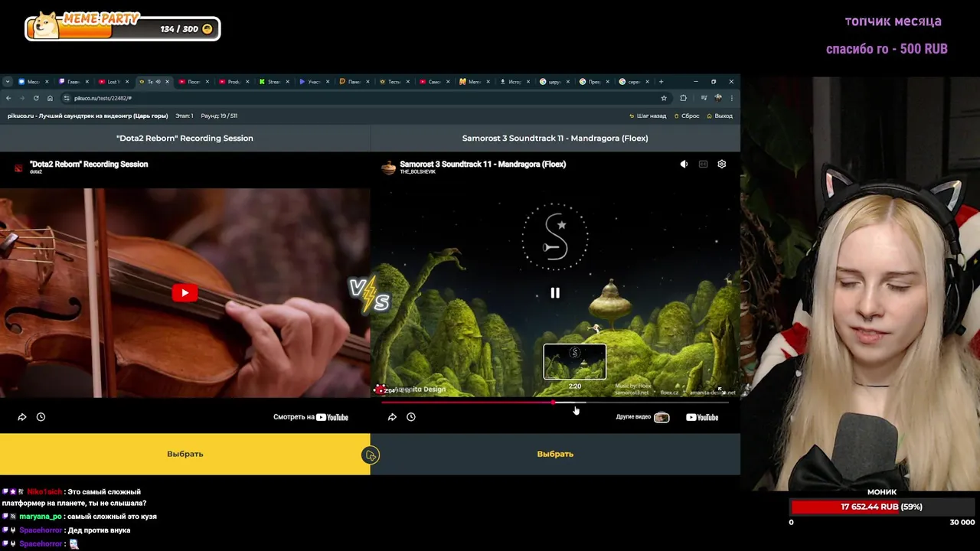Pause the Samorost 3 video
Image resolution: width=980 pixels, height=551 pixels.
(555, 293)
